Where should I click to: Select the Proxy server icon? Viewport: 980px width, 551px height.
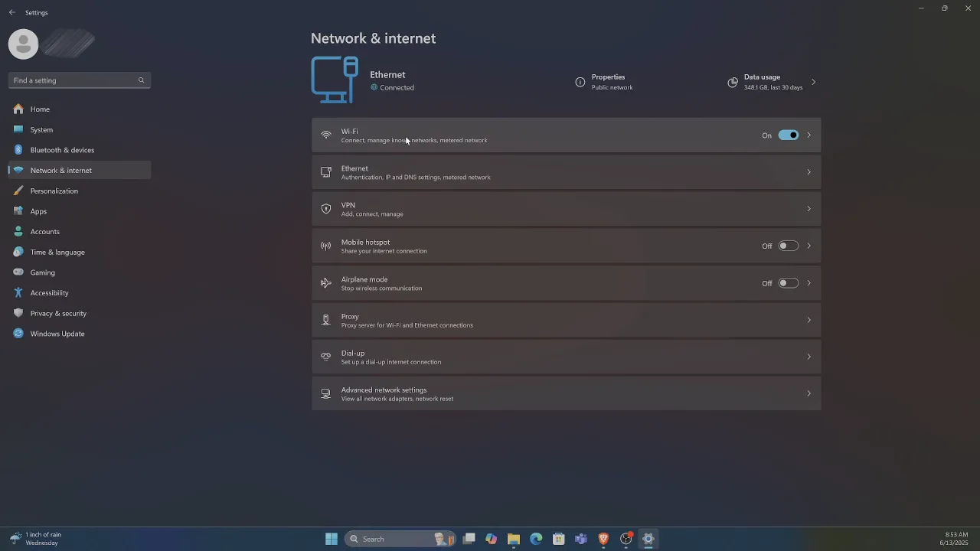[325, 320]
